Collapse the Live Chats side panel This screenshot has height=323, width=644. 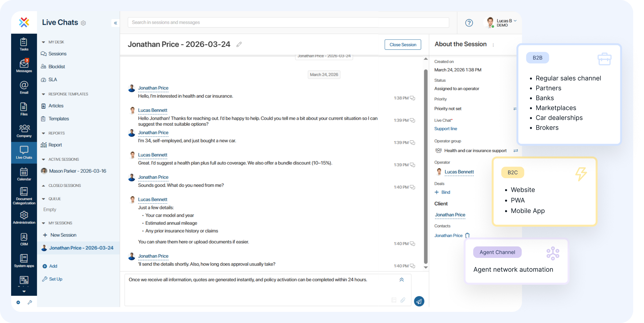tap(116, 23)
